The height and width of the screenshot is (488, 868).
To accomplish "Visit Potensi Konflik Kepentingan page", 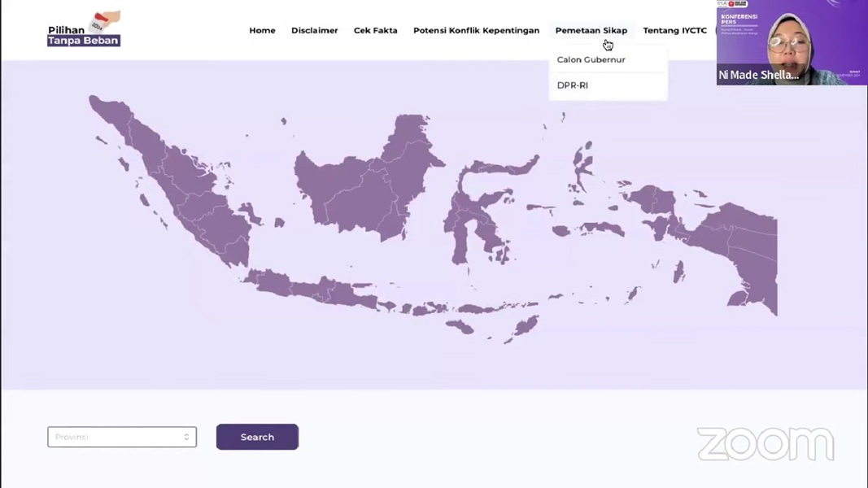I will (x=476, y=30).
